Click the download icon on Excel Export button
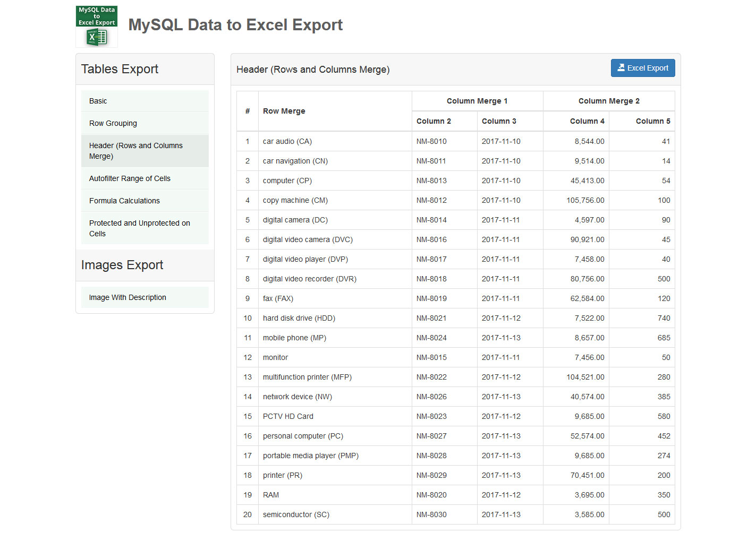The image size is (756, 541). click(621, 67)
